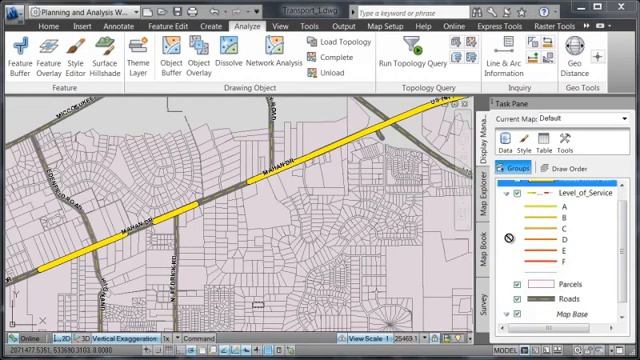Select the Object Overlay tool

199,57
